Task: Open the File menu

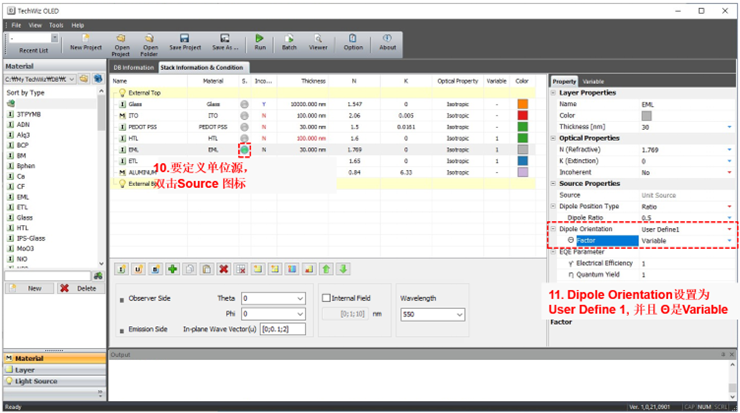Action: [x=16, y=25]
